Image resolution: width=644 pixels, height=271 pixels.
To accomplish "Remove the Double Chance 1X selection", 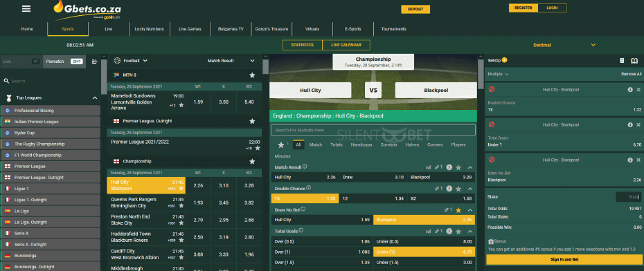I will [638, 89].
